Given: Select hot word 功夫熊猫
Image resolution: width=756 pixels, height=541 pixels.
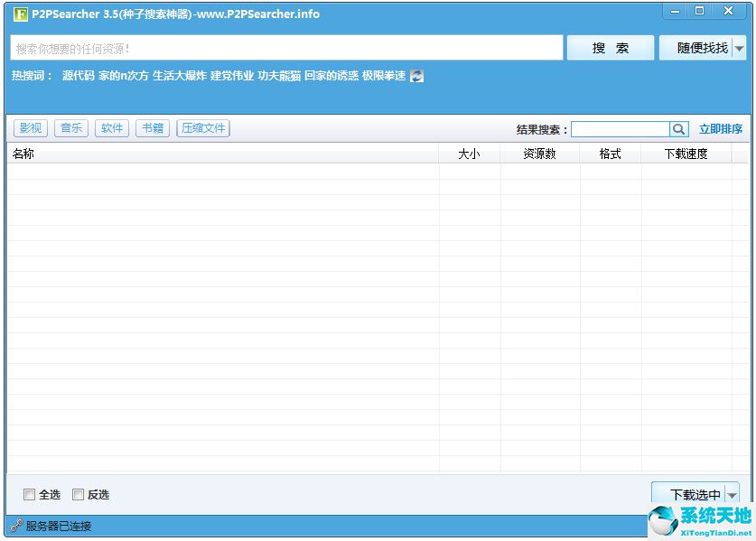Looking at the screenshot, I should (x=279, y=76).
